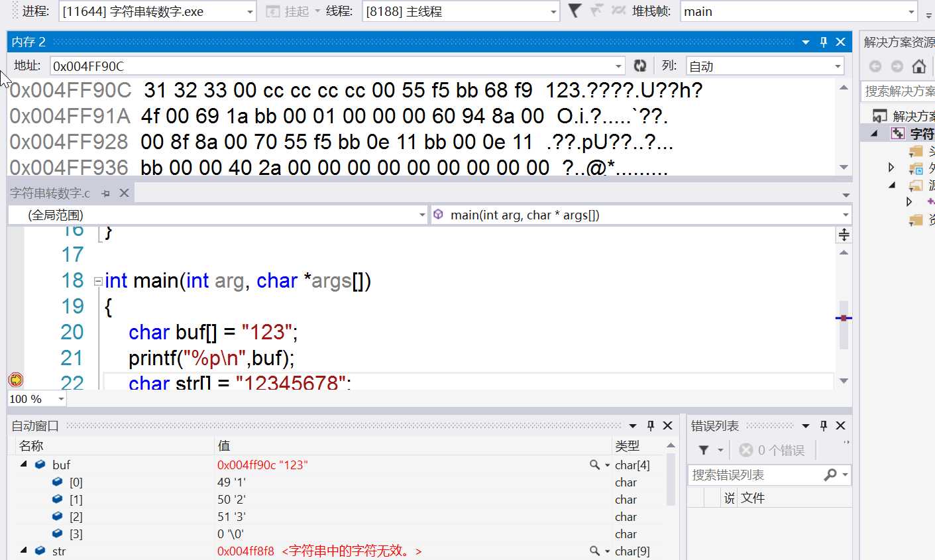935x560 pixels.
Task: Close the 字符串转数字.c editor tab
Action: coord(124,193)
